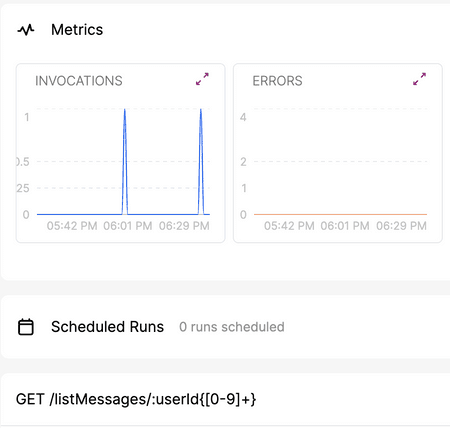Click the INVOCATIONS chart title
This screenshot has width=450, height=428.
tap(79, 81)
